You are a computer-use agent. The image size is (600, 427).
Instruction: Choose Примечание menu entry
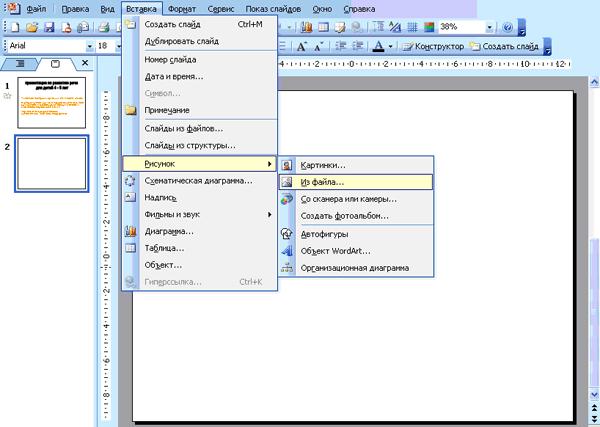(200, 110)
